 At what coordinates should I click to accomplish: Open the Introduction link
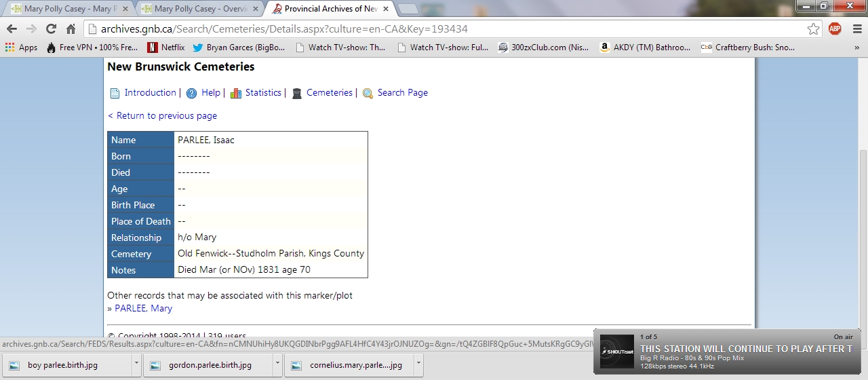[x=150, y=93]
